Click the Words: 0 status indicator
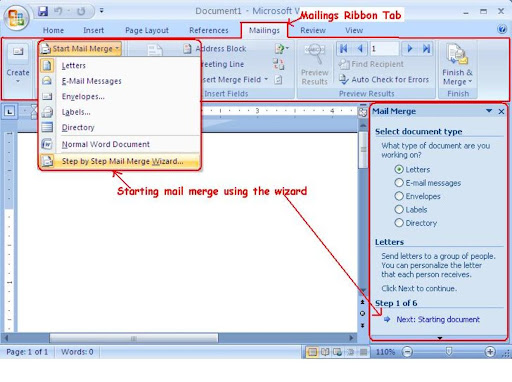This screenshot has width=512, height=382. (x=77, y=352)
